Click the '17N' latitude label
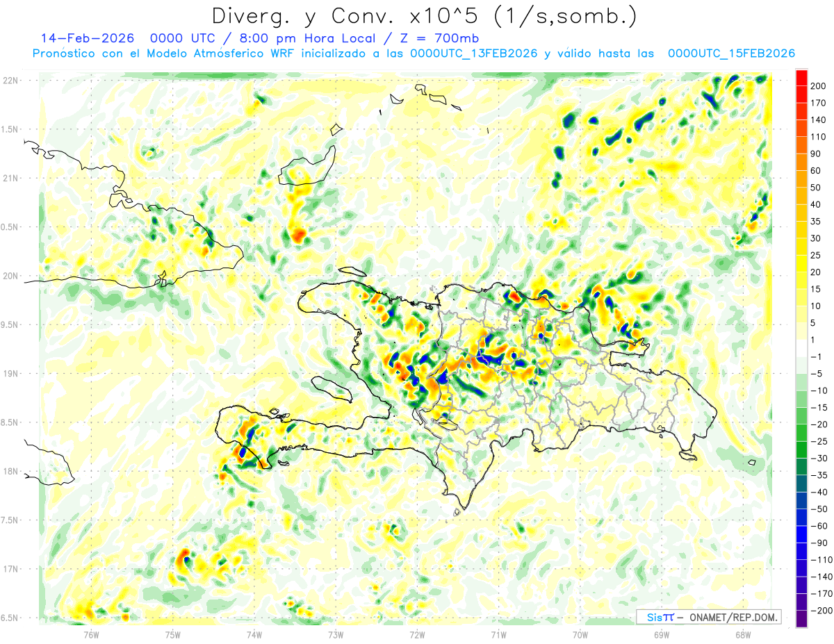Image resolution: width=834 pixels, height=644 pixels. 10,569
